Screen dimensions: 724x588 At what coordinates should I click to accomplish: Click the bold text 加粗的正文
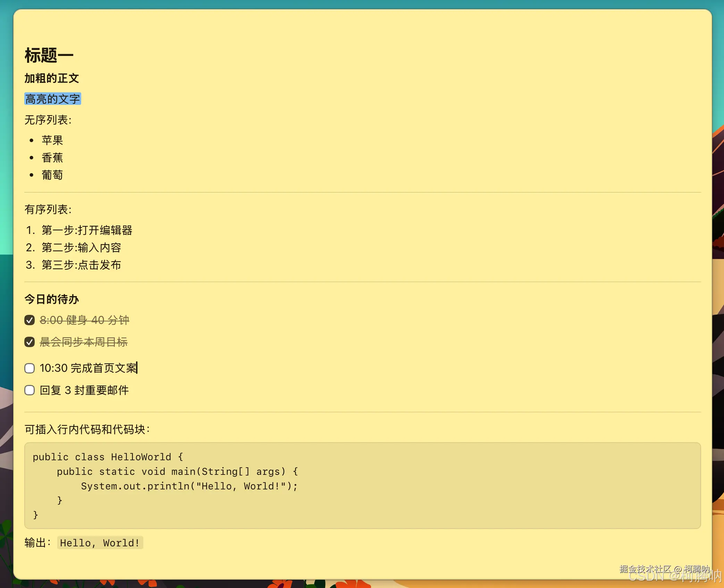(52, 78)
